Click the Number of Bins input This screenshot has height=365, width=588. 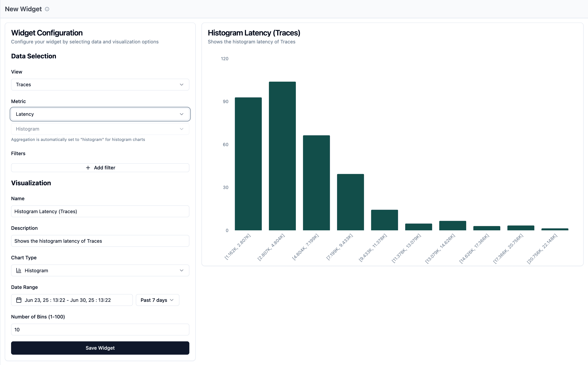100,329
